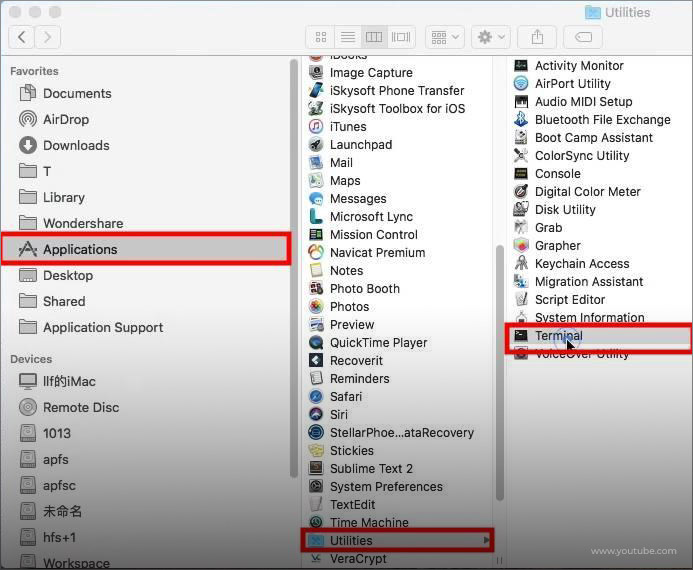Open the gear action menu dropdown
Screen dimensions: 693x570
tap(491, 37)
